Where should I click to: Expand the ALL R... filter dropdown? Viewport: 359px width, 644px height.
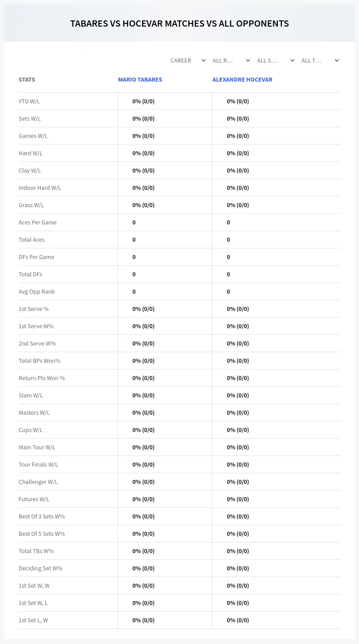click(x=231, y=60)
